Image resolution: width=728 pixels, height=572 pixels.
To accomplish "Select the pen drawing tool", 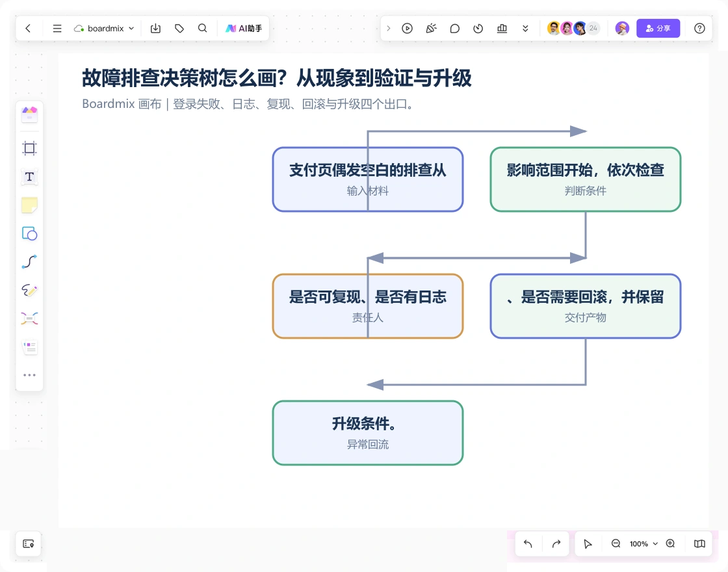I will (x=29, y=290).
